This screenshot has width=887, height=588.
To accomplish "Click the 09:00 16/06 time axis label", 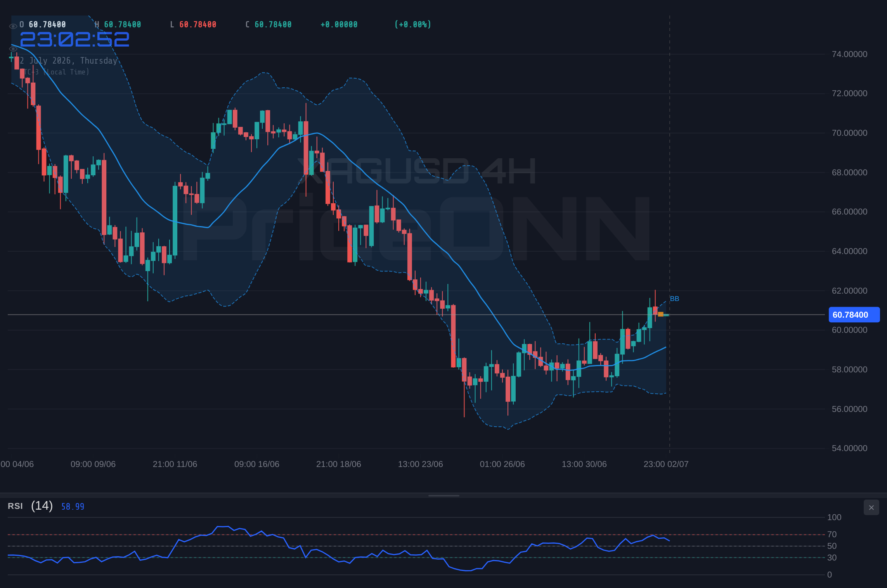I will [x=257, y=464].
